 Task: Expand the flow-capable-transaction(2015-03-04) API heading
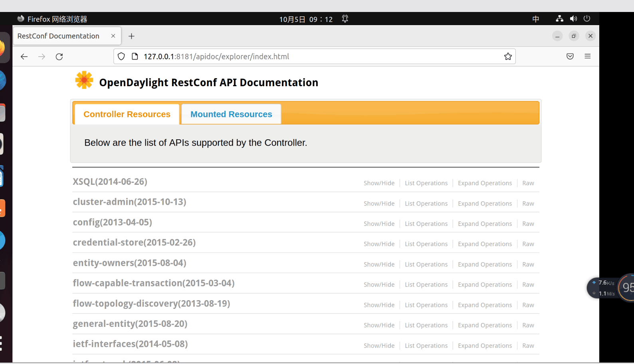[154, 283]
